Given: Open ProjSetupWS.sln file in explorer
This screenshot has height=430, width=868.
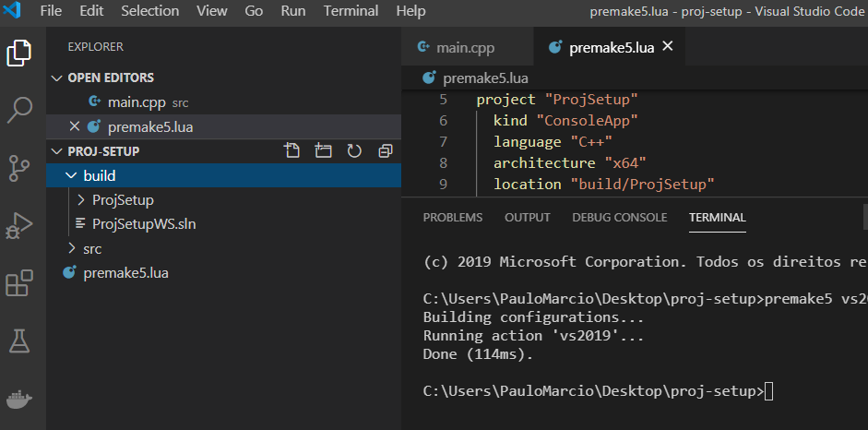Looking at the screenshot, I should tap(144, 224).
